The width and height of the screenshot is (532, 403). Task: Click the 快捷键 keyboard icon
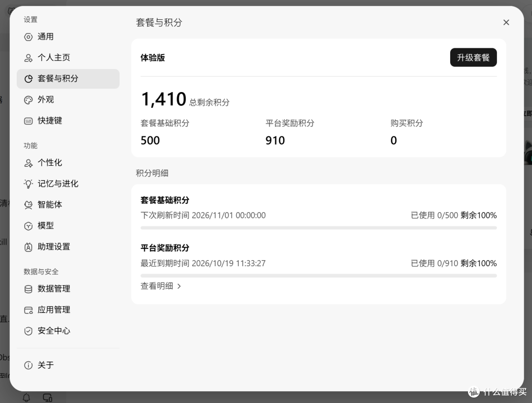tap(29, 121)
